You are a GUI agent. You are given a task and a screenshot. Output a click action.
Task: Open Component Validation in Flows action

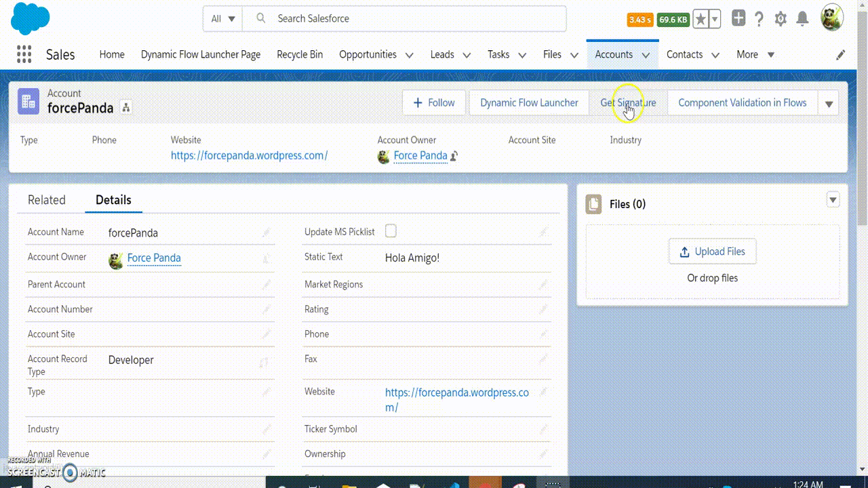pyautogui.click(x=743, y=103)
